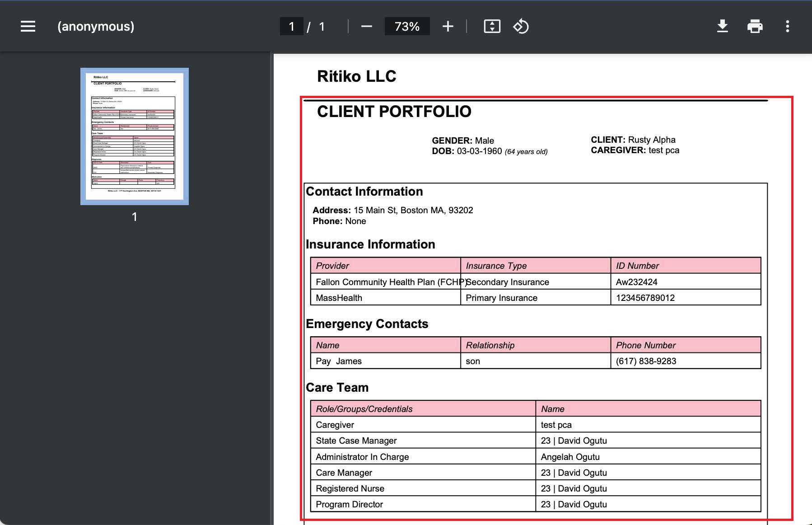Select the page 1 thumbnail
Image resolution: width=812 pixels, height=525 pixels.
click(x=135, y=136)
